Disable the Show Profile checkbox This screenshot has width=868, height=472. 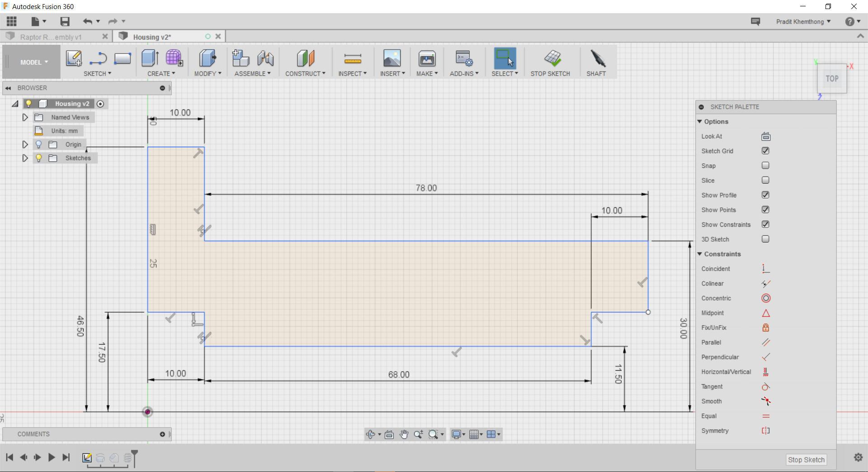[765, 195]
